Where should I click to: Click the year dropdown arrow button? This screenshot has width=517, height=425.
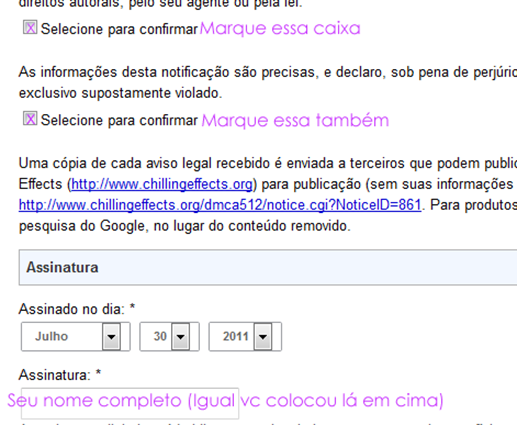[x=263, y=337]
